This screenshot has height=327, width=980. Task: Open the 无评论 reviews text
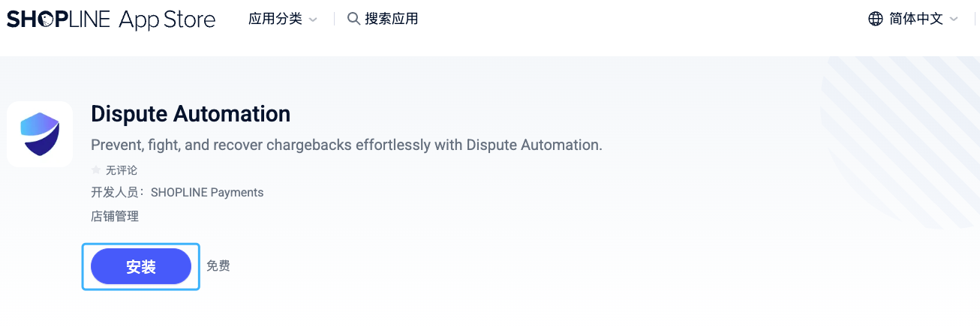(x=122, y=170)
